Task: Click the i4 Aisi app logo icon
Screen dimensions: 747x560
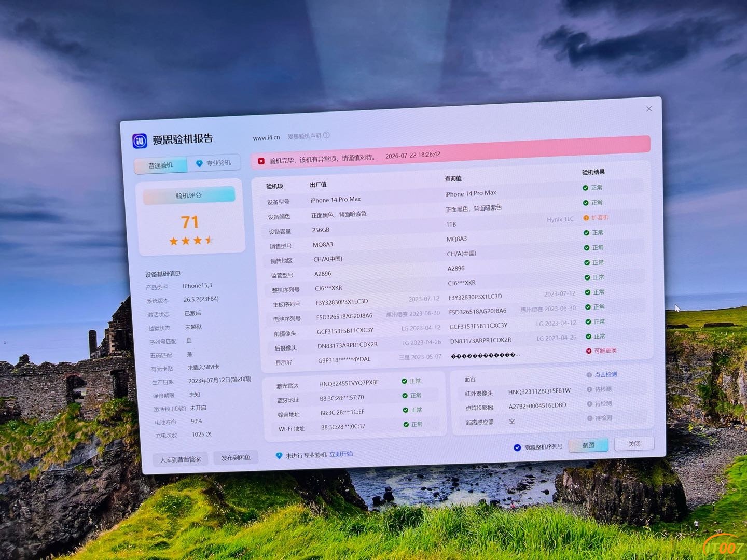Action: 140,141
